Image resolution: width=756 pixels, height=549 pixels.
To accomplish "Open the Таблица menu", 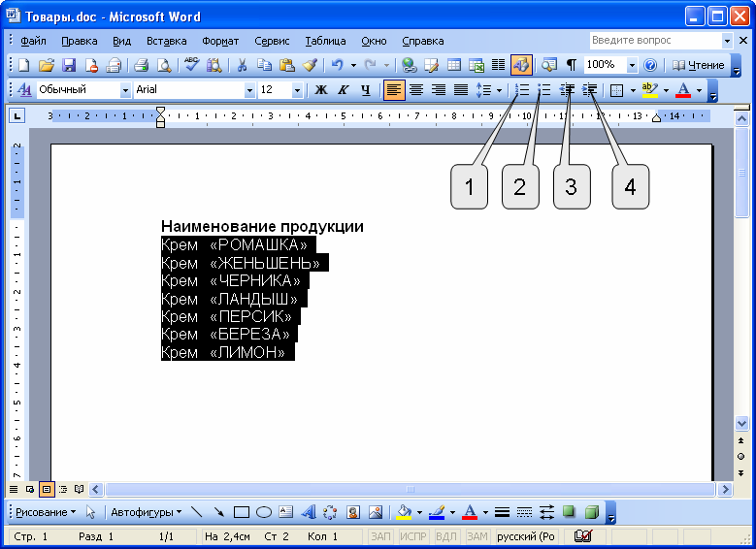I will [x=325, y=41].
